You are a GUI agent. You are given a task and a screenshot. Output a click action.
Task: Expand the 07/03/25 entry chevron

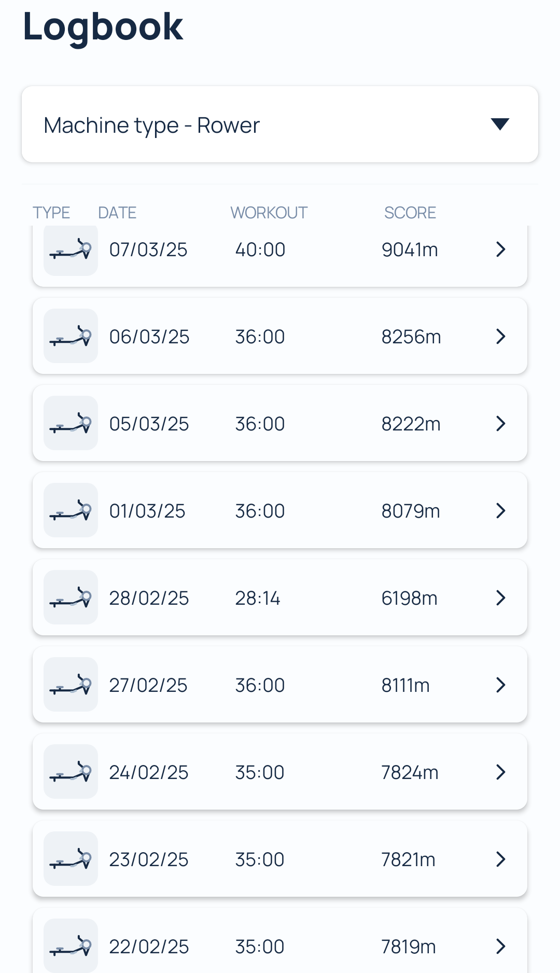(x=500, y=249)
